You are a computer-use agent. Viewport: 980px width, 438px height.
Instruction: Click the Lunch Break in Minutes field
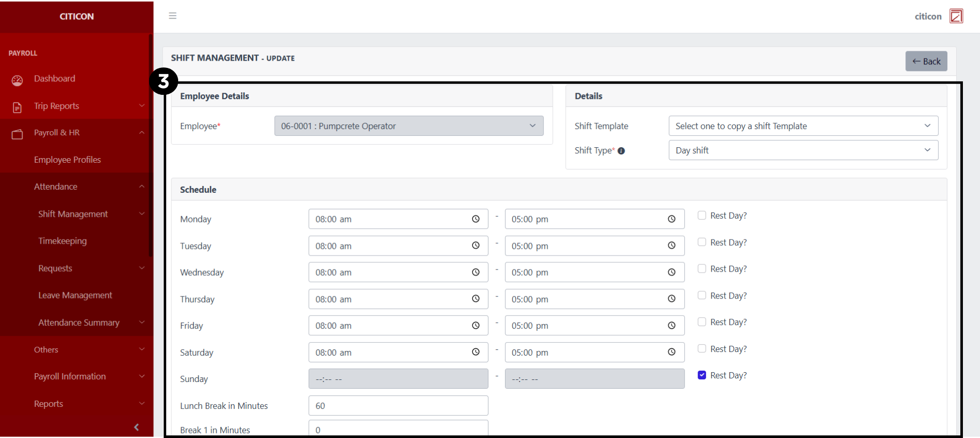[398, 406]
